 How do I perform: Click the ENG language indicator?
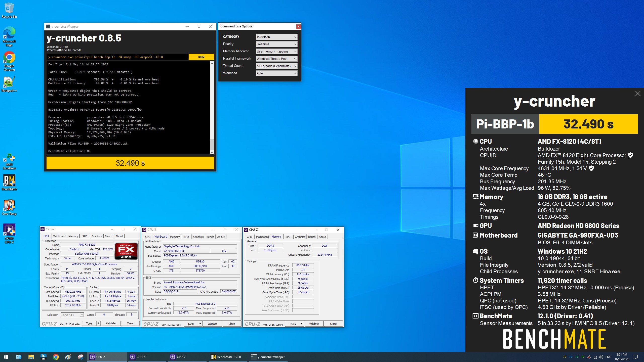coord(608,357)
